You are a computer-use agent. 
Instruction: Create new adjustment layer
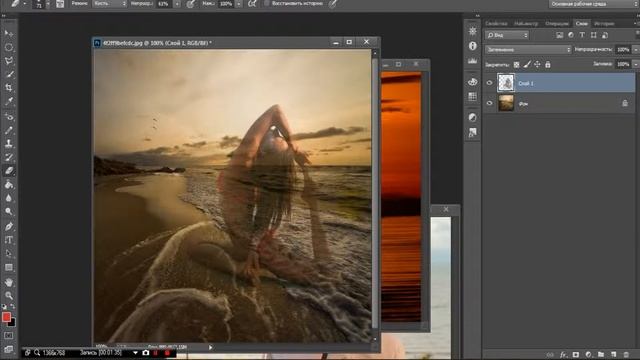pyautogui.click(x=588, y=355)
